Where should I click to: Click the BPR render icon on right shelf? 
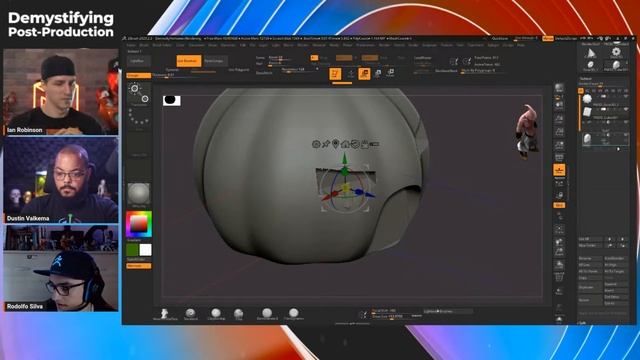pyautogui.click(x=559, y=89)
